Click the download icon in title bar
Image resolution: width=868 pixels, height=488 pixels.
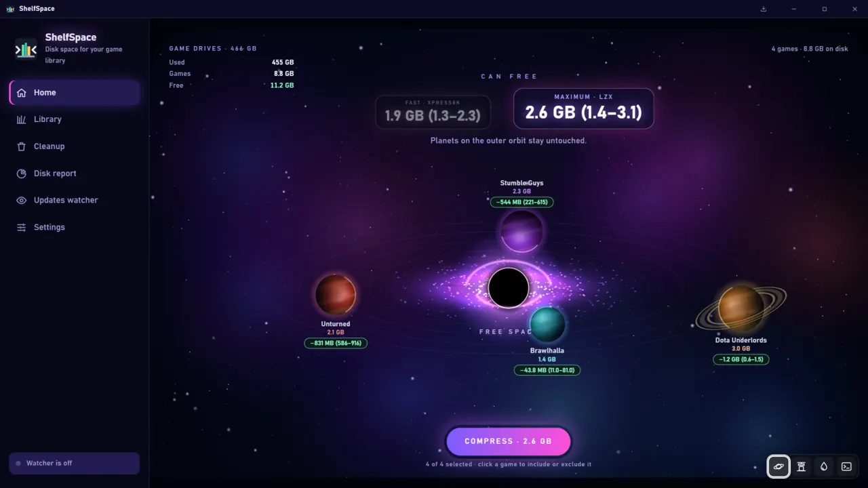pos(764,9)
